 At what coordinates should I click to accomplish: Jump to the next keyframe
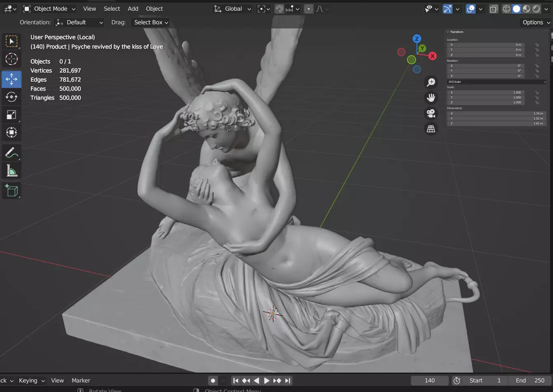coord(277,380)
